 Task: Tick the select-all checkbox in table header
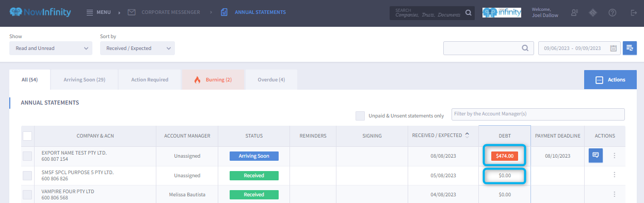point(27,136)
